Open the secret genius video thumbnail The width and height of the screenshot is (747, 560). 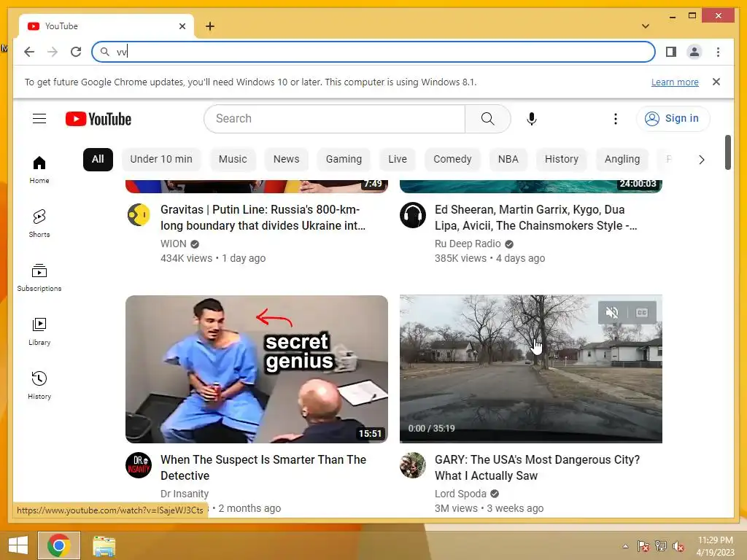point(256,369)
